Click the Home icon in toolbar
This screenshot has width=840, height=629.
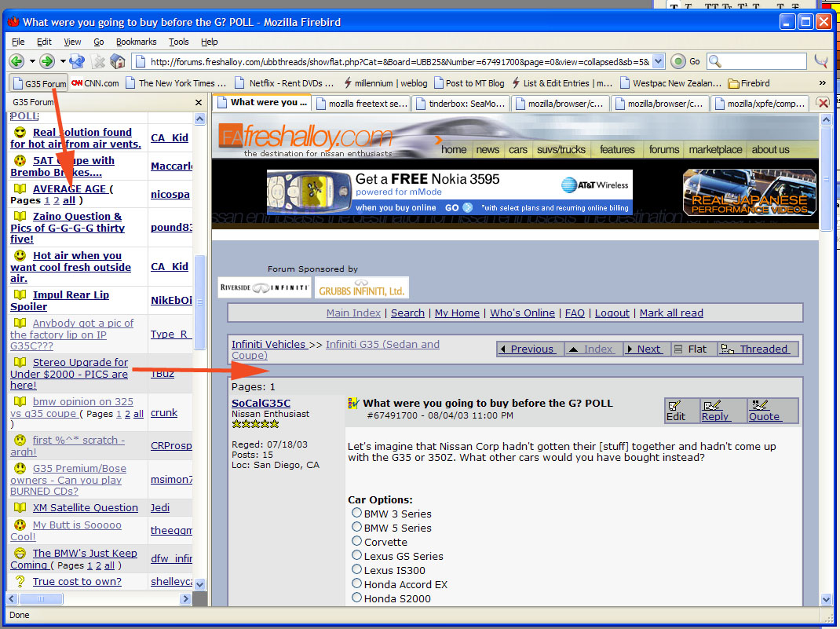pyautogui.click(x=117, y=61)
